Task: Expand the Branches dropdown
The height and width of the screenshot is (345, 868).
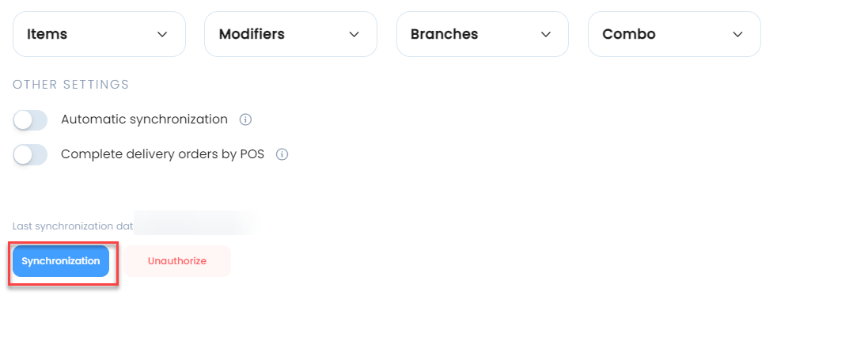Action: 483,34
